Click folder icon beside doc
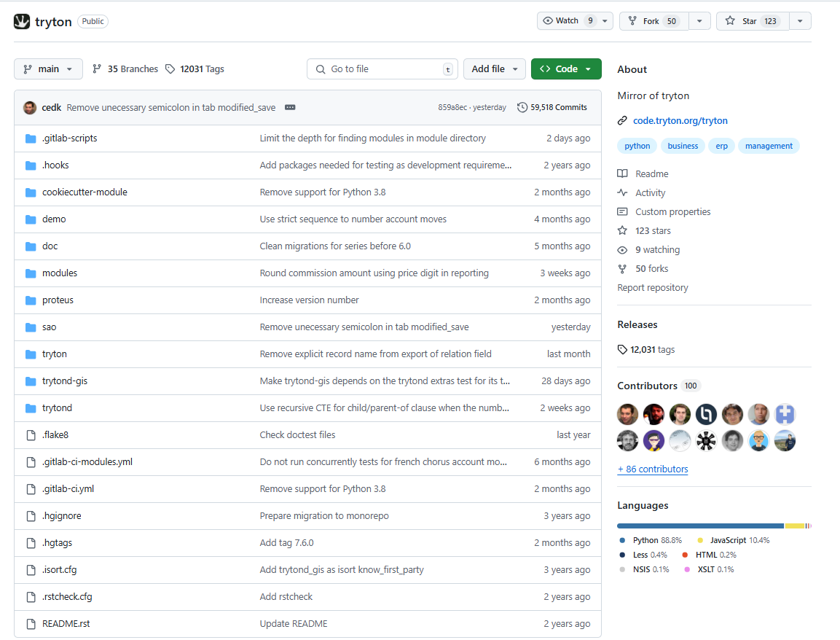 [x=31, y=246]
